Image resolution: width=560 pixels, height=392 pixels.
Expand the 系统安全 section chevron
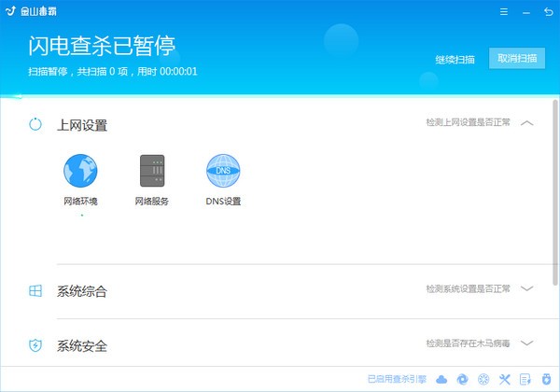526,343
